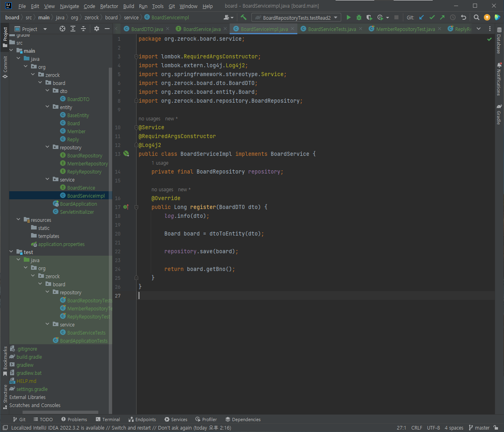Screen dimensions: 504x432
Task: Select opened file locate target icon
Action: tap(62, 29)
